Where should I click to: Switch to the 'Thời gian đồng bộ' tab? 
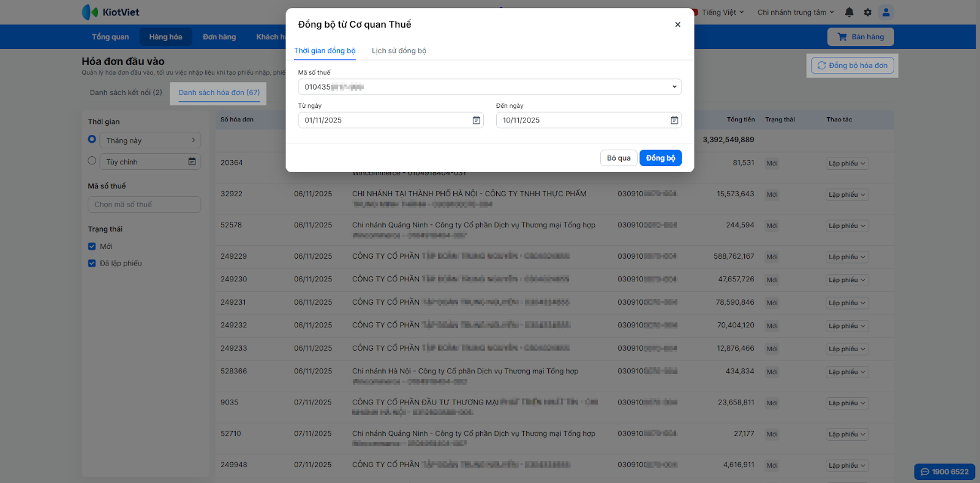325,51
